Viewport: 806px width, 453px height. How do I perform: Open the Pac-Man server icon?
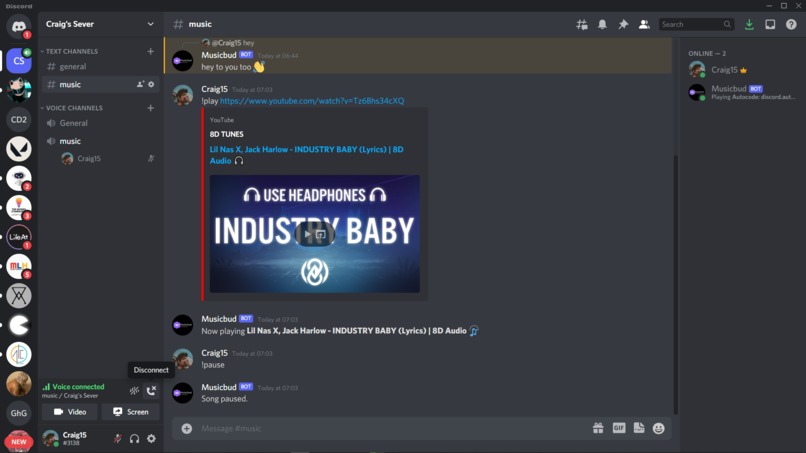click(19, 325)
